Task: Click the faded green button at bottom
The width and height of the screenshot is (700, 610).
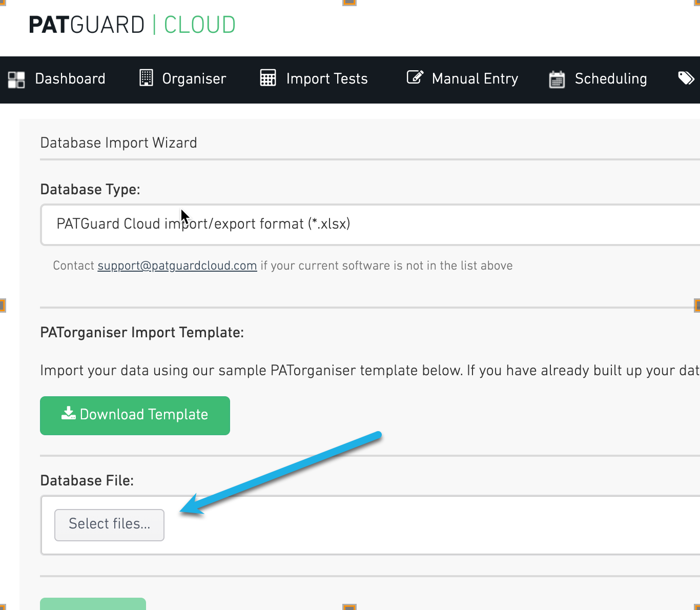Action: coord(93,604)
